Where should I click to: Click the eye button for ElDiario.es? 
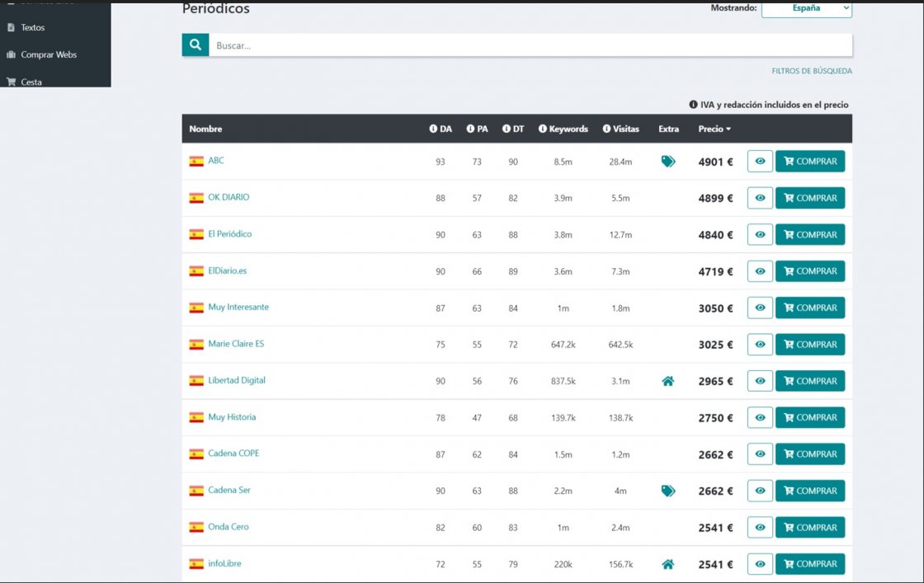coord(760,271)
